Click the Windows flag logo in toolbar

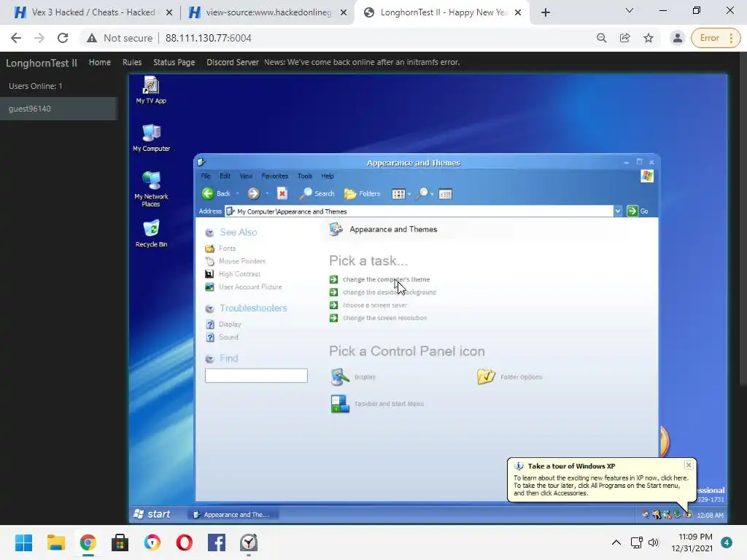(x=647, y=176)
